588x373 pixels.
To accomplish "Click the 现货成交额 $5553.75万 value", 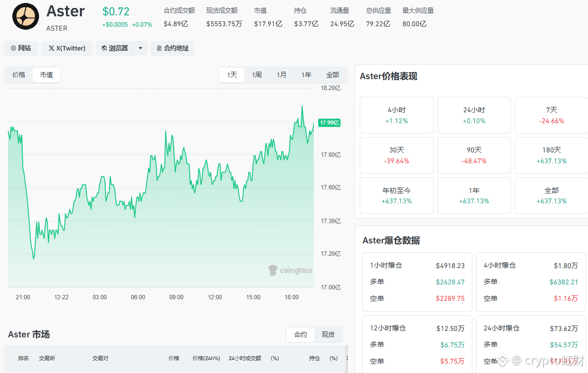I will point(224,24).
